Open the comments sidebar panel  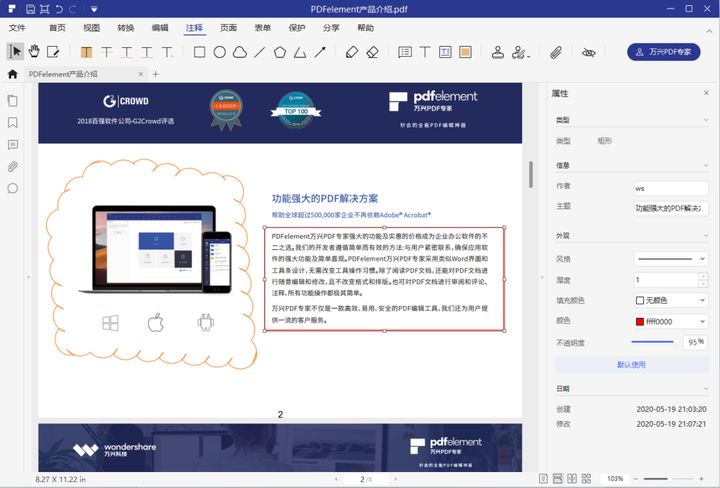coord(13,145)
